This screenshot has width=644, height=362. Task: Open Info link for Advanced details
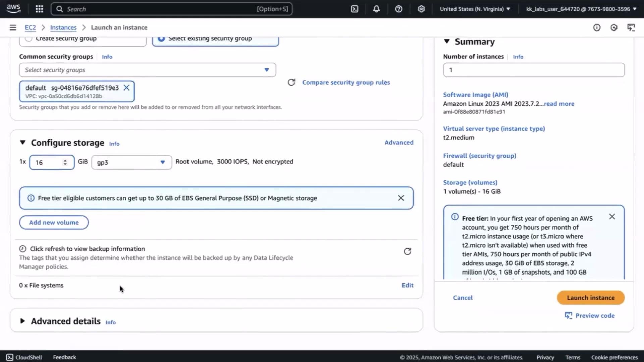coord(110,322)
